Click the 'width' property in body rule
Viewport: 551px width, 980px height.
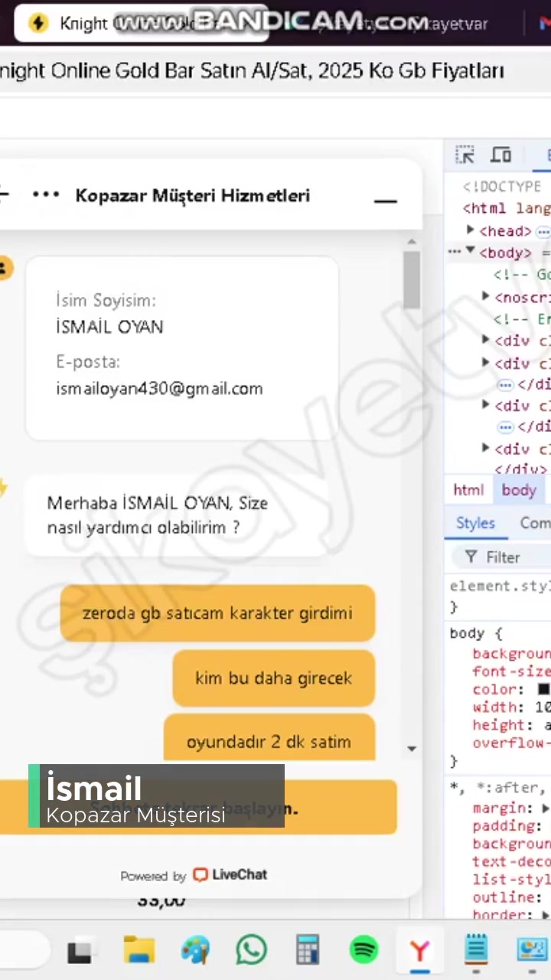click(x=494, y=707)
